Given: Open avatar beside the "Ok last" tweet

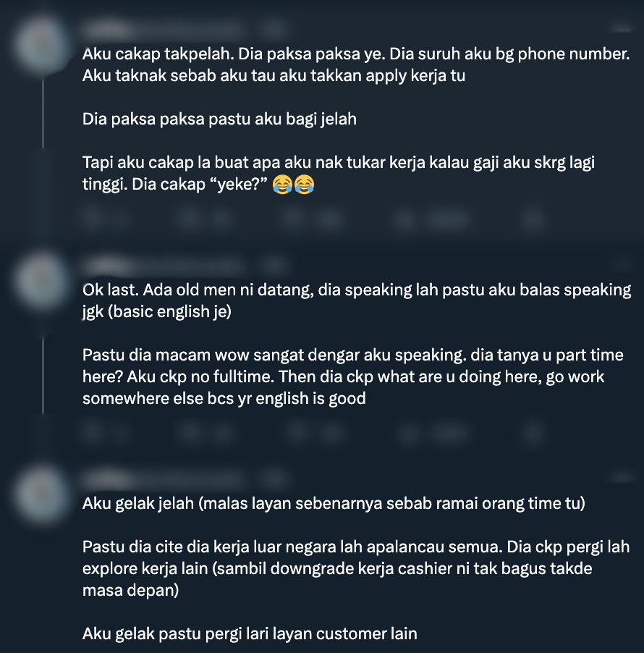Looking at the screenshot, I should tap(42, 280).
